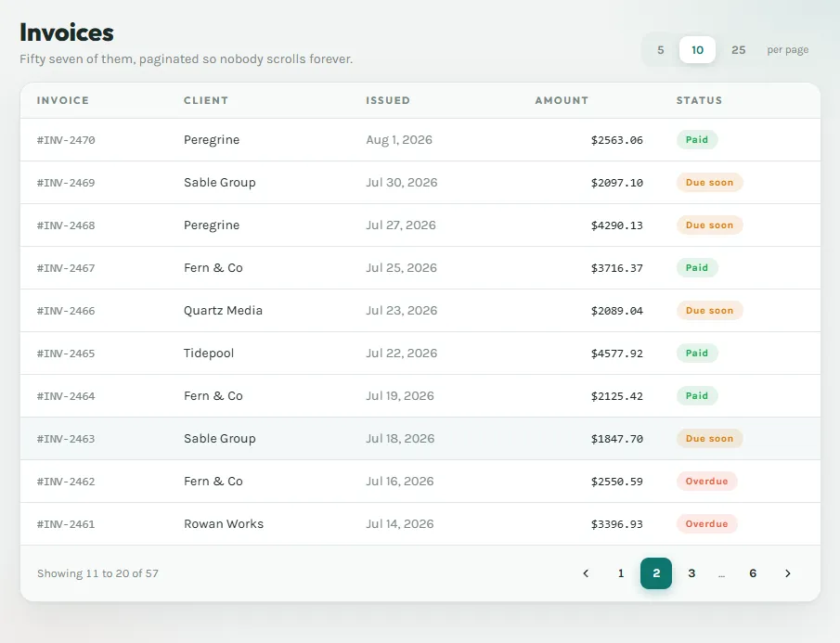Viewport: 840px width, 643px height.
Task: Open invoice #INV-2463
Action: [66, 439]
